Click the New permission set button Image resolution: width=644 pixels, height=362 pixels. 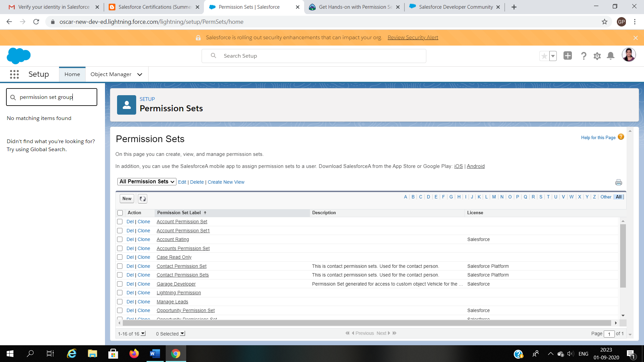tap(127, 199)
